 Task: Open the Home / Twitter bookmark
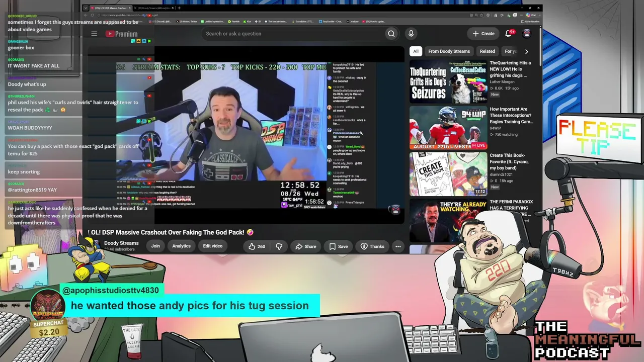[x=187, y=22]
